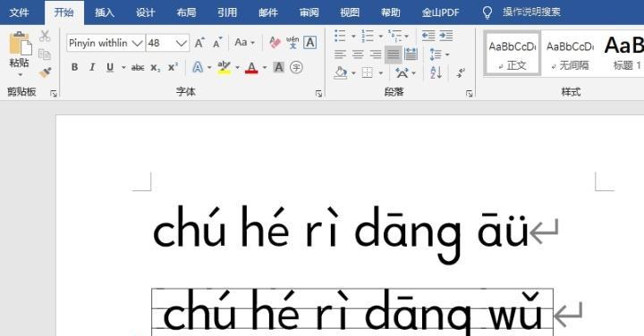Viewport: 644px width, 336px height.
Task: Apply the 正文 Normal style
Action: point(513,53)
